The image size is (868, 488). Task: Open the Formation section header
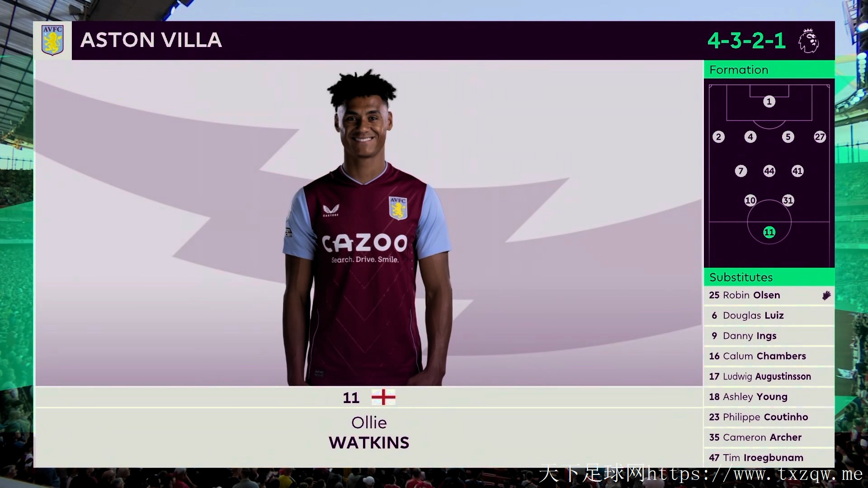click(769, 70)
